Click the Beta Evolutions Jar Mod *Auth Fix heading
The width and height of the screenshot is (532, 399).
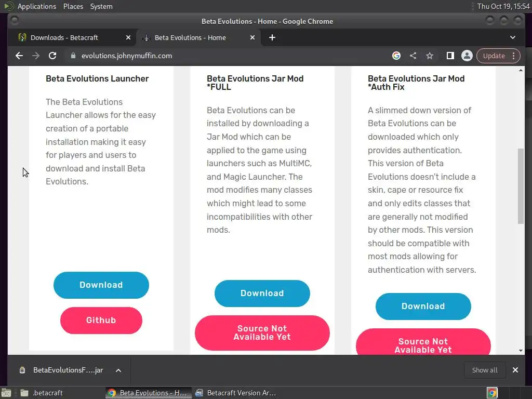(416, 83)
